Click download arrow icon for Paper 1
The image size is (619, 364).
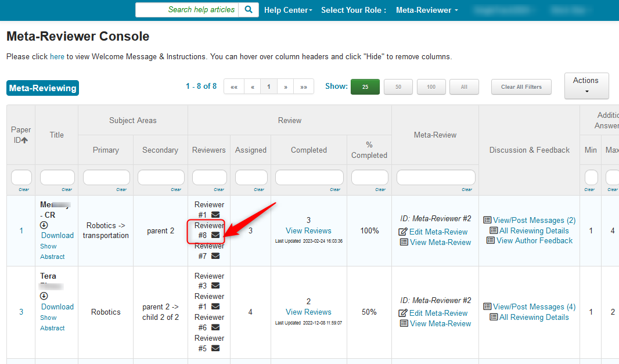44,225
